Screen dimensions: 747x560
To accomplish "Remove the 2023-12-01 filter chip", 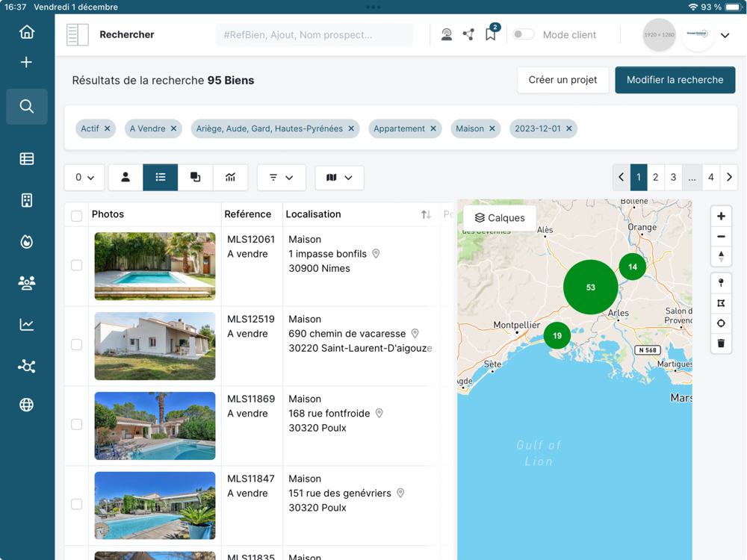I will coord(568,128).
